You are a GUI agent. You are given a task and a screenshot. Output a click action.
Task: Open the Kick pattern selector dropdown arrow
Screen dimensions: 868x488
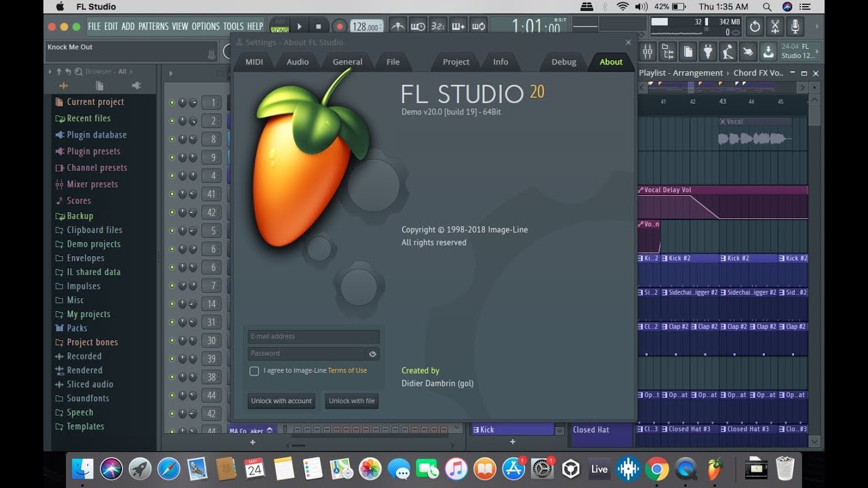coord(559,430)
